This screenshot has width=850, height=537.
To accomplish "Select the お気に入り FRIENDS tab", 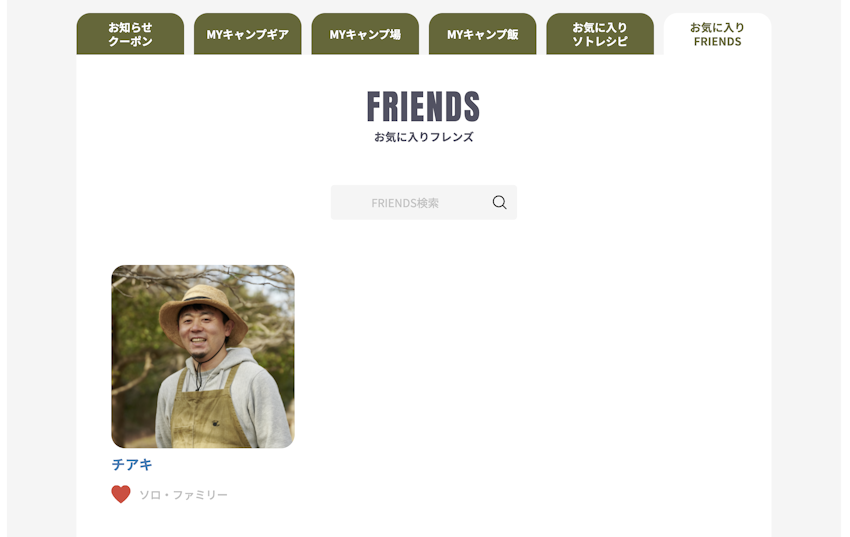I will 717,34.
